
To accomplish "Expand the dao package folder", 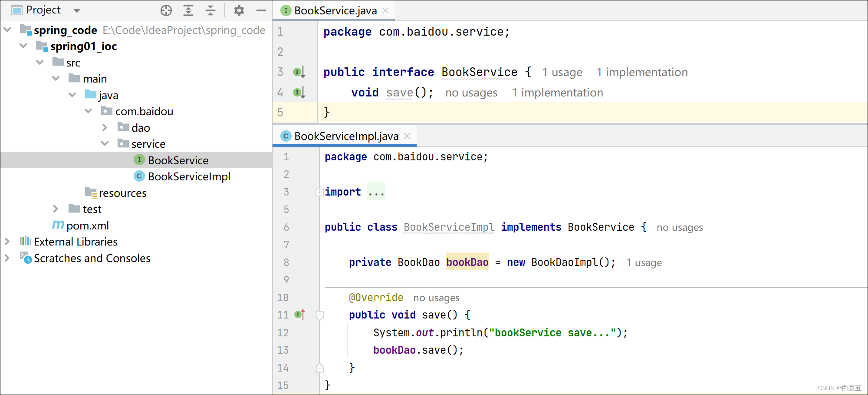I will click(x=105, y=128).
